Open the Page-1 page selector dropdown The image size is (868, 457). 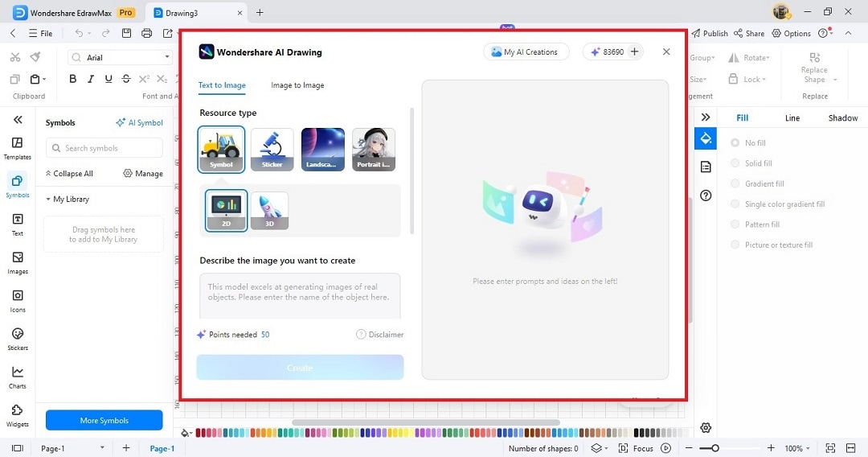[102, 448]
